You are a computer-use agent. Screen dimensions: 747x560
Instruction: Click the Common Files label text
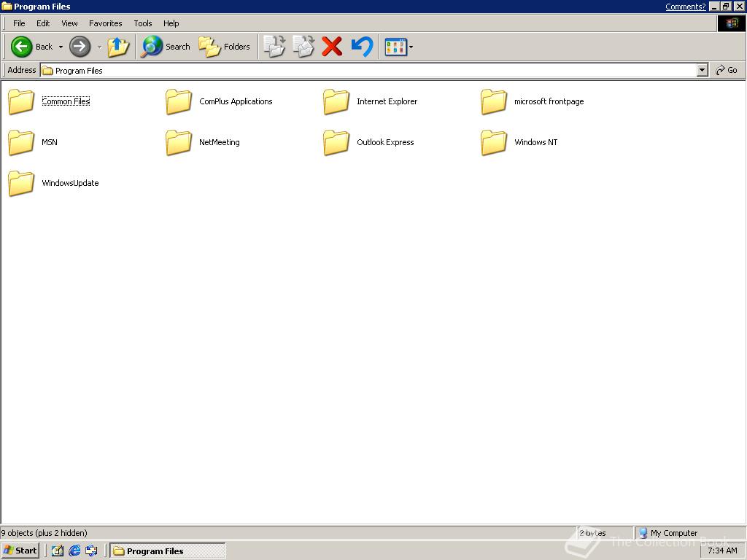(66, 101)
